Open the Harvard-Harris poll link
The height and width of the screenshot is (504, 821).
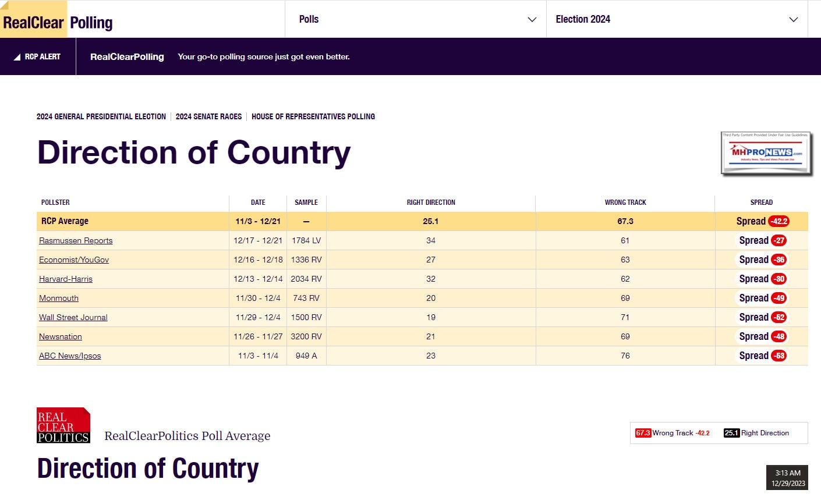point(66,279)
